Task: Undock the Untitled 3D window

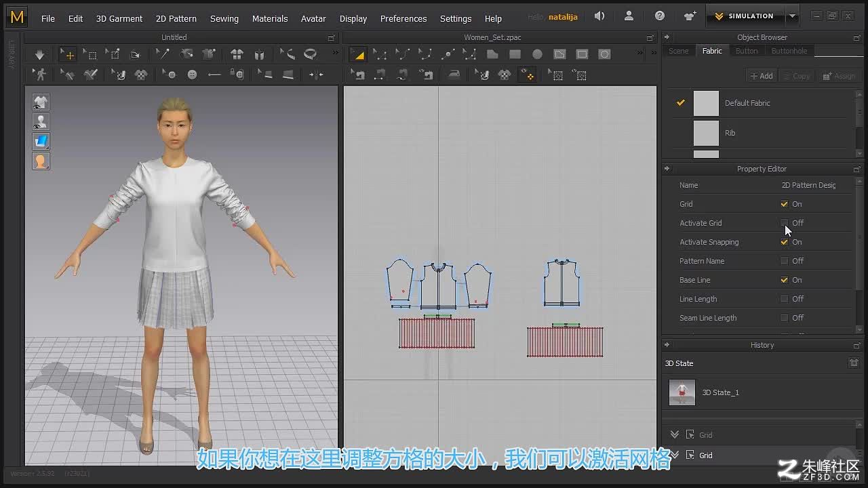Action: pos(332,38)
